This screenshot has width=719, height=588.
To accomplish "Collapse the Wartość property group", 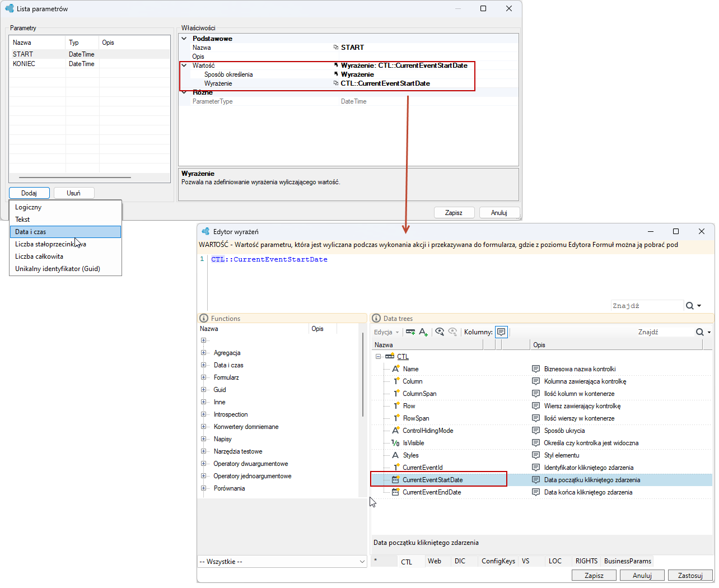I will (184, 66).
